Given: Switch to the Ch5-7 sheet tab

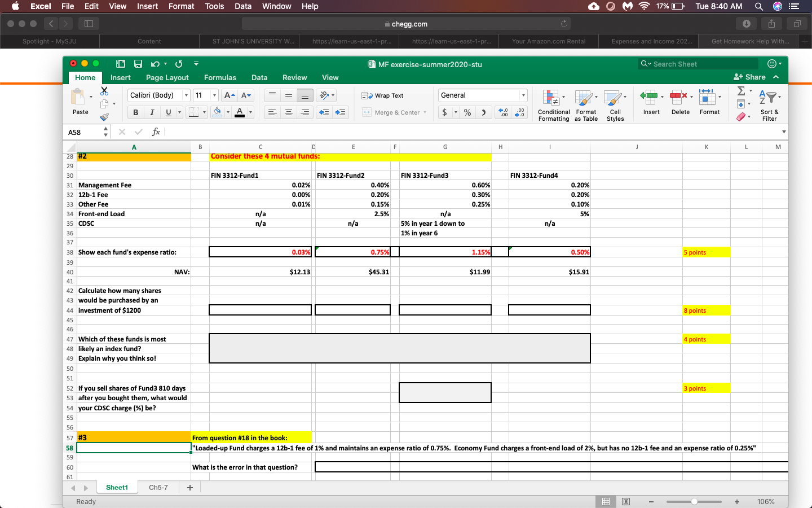Looking at the screenshot, I should pos(158,487).
